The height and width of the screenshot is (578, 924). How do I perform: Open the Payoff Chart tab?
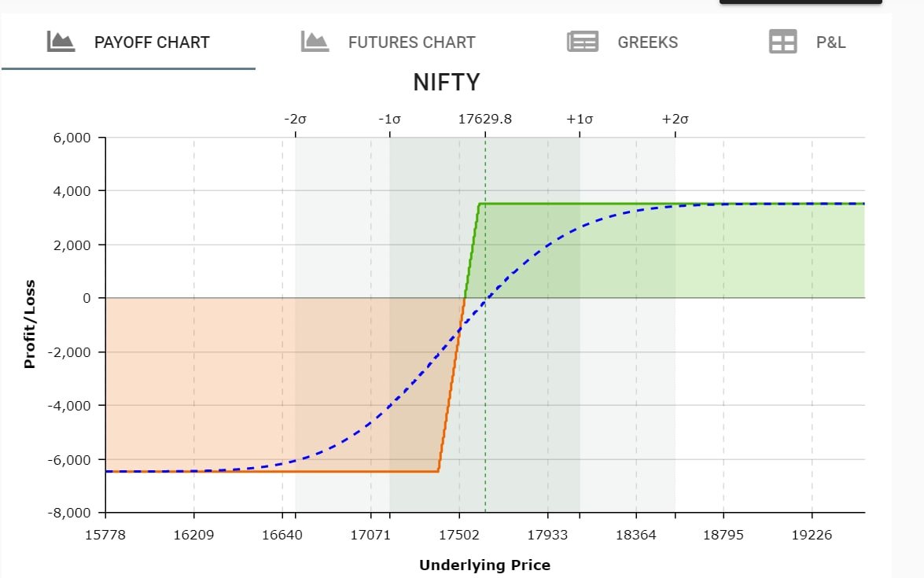click(x=128, y=42)
